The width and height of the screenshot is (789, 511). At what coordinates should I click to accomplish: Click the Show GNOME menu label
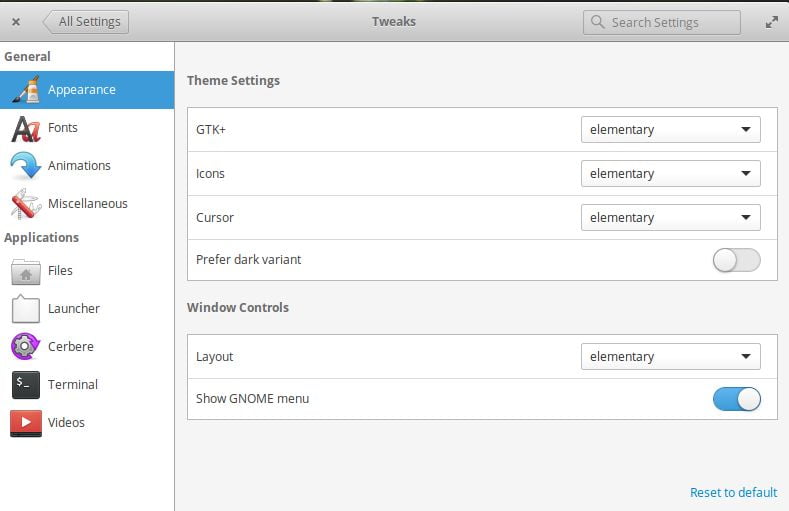pyautogui.click(x=253, y=398)
